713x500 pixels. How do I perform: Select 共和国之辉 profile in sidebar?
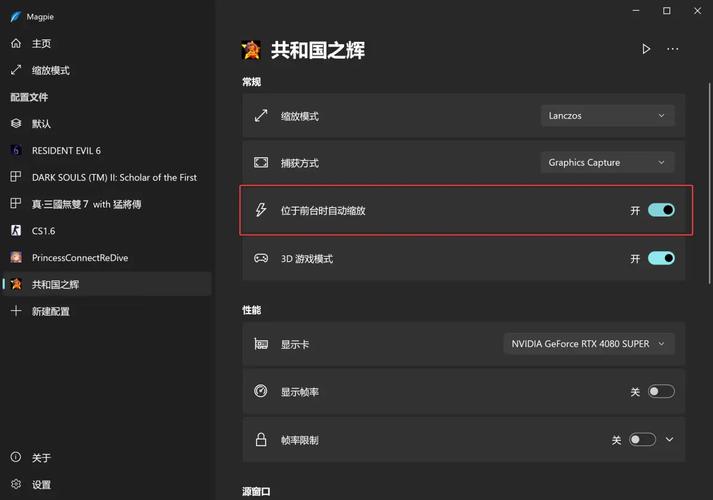click(x=106, y=284)
